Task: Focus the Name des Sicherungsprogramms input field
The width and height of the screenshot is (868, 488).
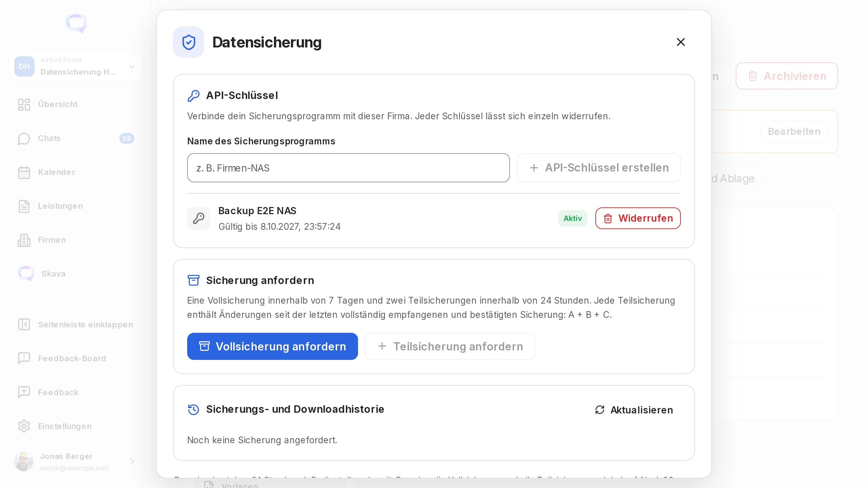Action: (348, 168)
